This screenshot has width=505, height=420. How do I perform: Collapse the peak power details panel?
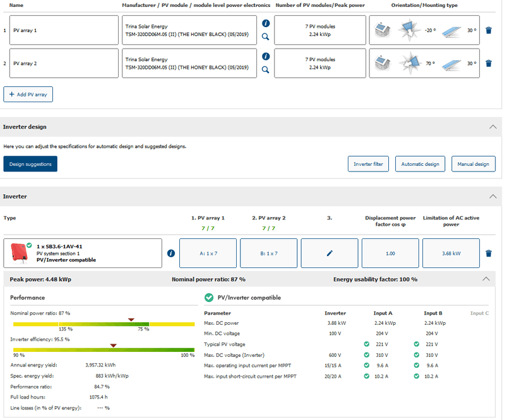pyautogui.click(x=485, y=279)
